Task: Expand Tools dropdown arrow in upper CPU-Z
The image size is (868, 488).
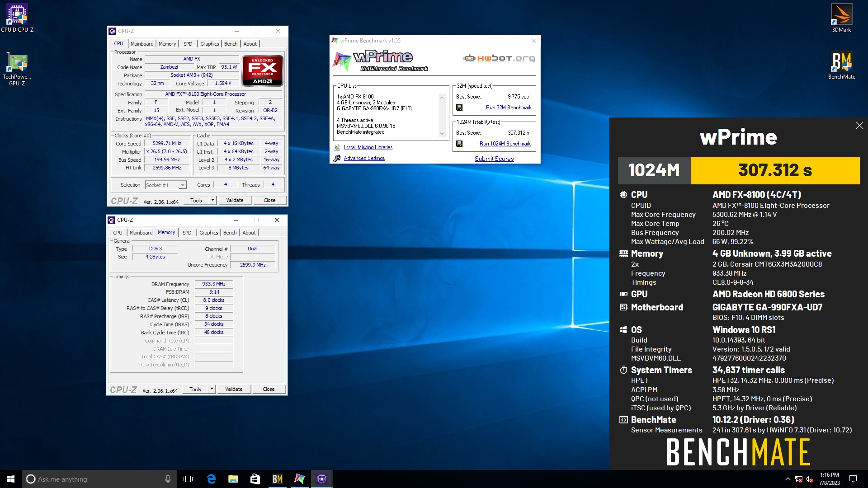Action: tap(212, 200)
